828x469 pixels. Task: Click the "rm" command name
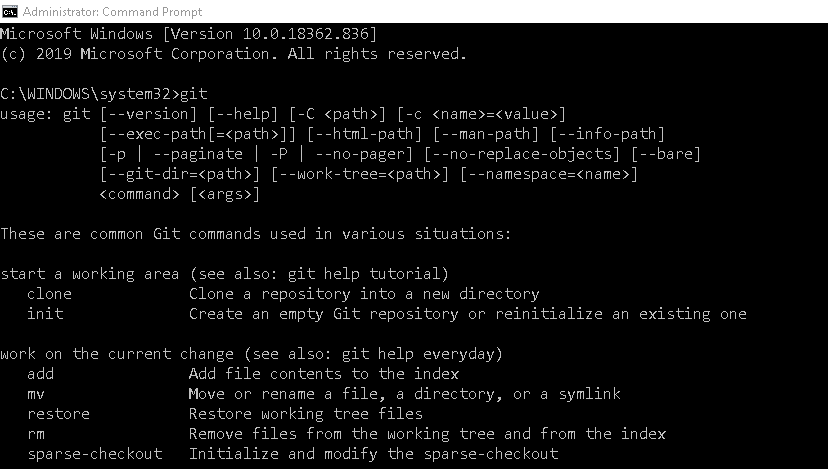click(36, 434)
